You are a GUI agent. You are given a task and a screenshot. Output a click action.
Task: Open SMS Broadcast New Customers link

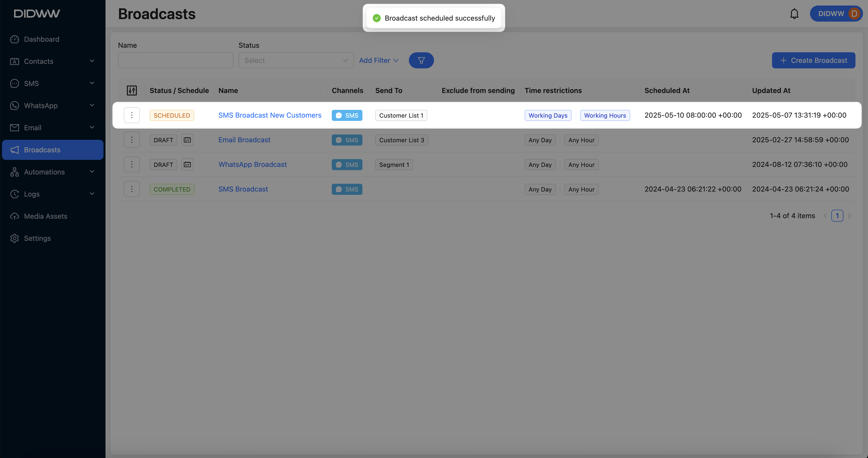(269, 115)
